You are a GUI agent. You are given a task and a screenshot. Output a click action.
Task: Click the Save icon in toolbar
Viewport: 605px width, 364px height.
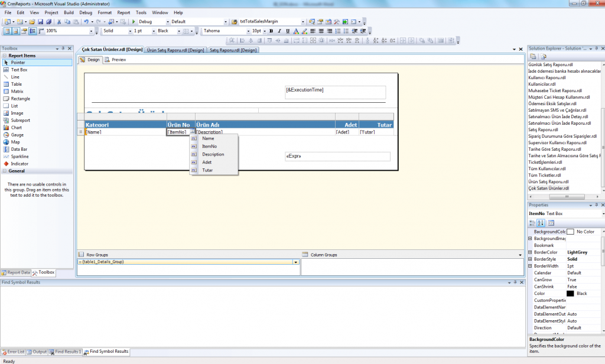pos(41,22)
